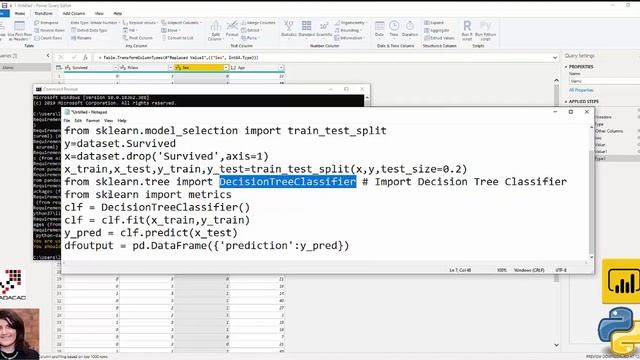Click Detect Data Type in ribbon
Screen dimensions: 640x360
(x=89, y=30)
